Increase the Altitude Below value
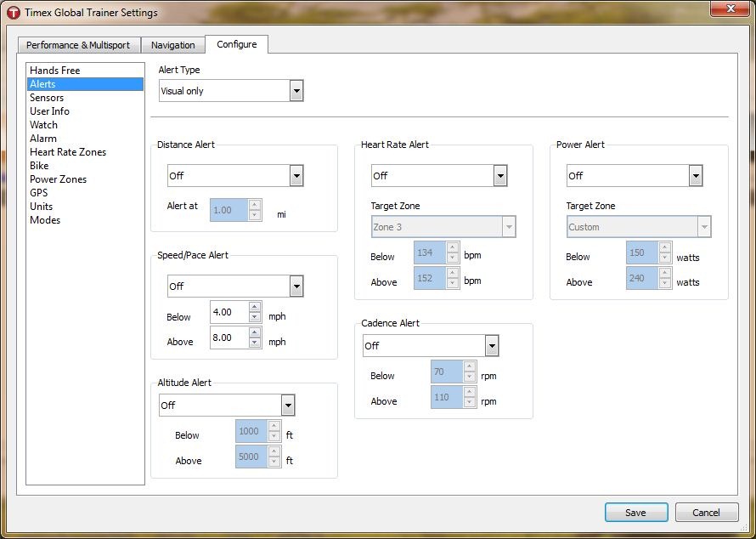The height and width of the screenshot is (539, 756). (274, 426)
